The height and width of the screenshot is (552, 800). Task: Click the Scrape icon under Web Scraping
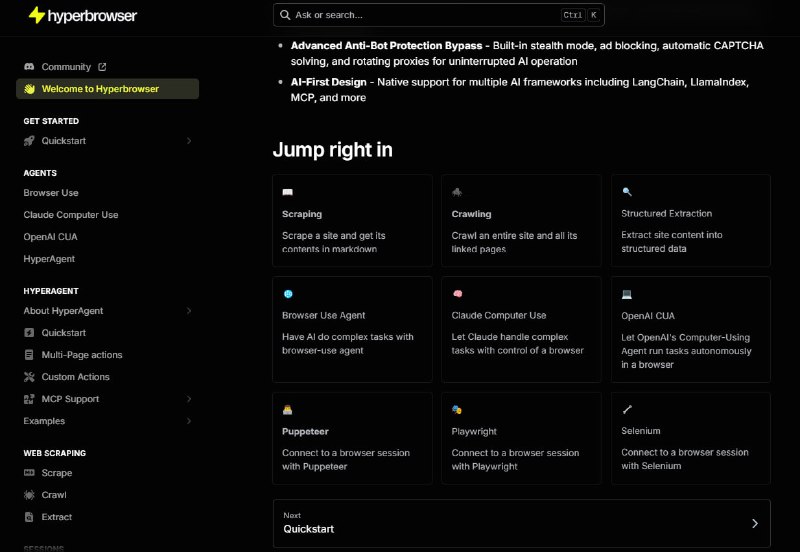pos(30,473)
